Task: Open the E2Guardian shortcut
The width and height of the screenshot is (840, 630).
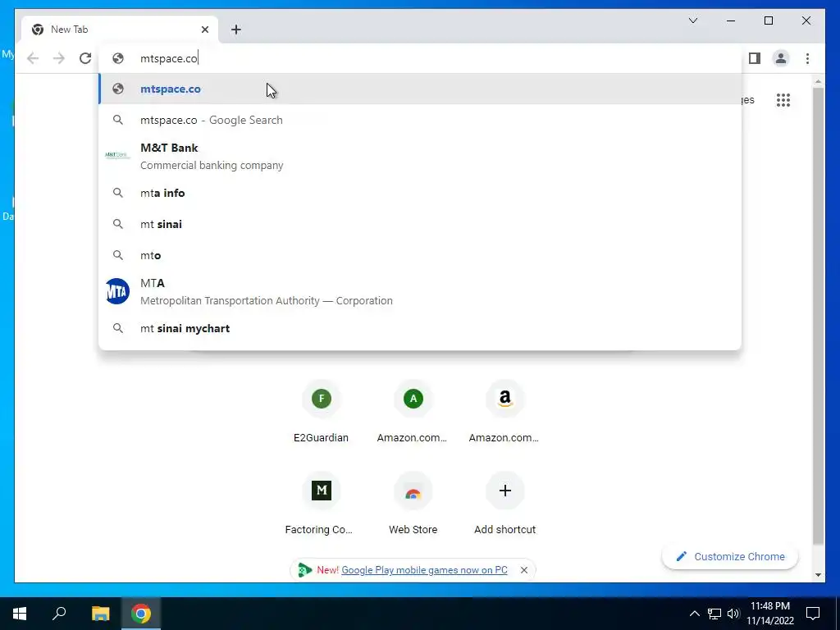Action: (321, 411)
